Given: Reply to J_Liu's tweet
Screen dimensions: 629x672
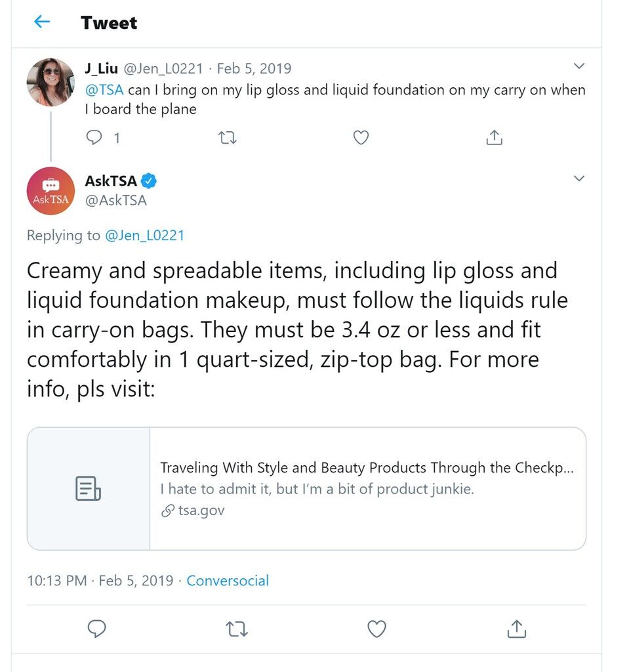Looking at the screenshot, I should [x=94, y=138].
